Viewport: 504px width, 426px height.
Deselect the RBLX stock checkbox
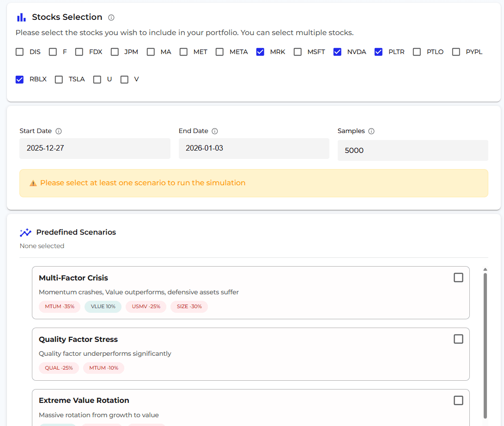[x=19, y=79]
